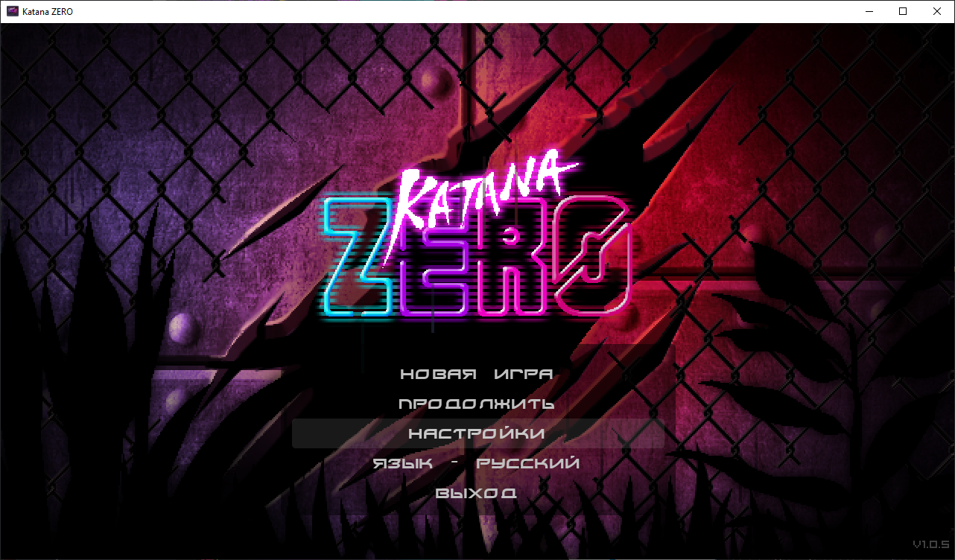Viewport: 955px width, 560px height.
Task: Choose ВЫХОД to exit the game
Action: pos(477,493)
